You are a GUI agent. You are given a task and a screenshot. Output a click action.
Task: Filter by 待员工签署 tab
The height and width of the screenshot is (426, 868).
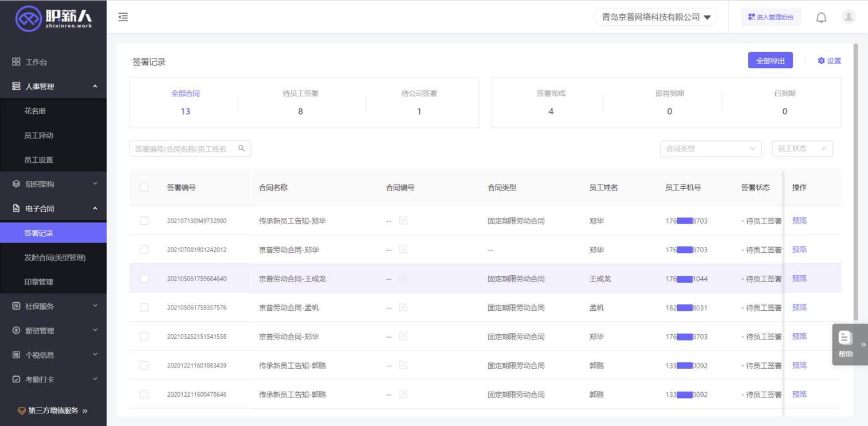coord(300,102)
